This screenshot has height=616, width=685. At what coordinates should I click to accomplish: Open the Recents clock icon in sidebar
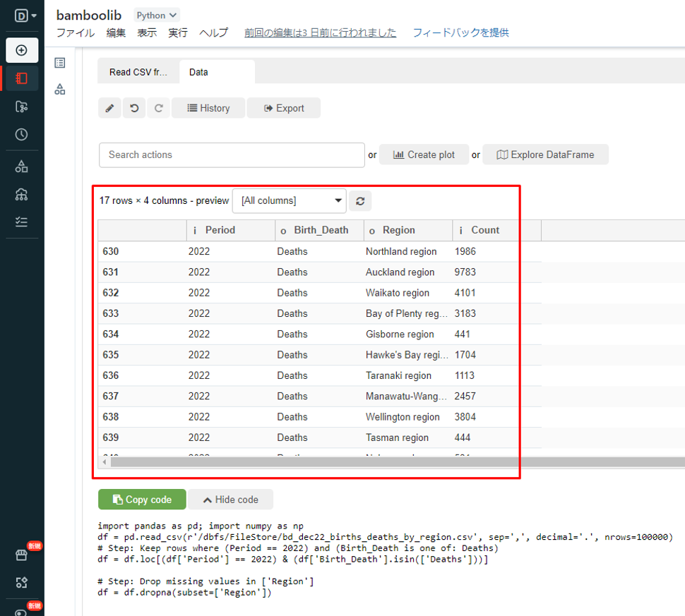point(21,134)
